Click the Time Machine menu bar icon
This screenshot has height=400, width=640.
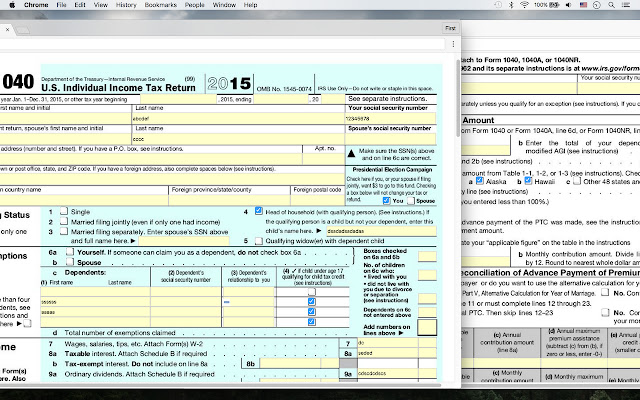click(x=498, y=5)
